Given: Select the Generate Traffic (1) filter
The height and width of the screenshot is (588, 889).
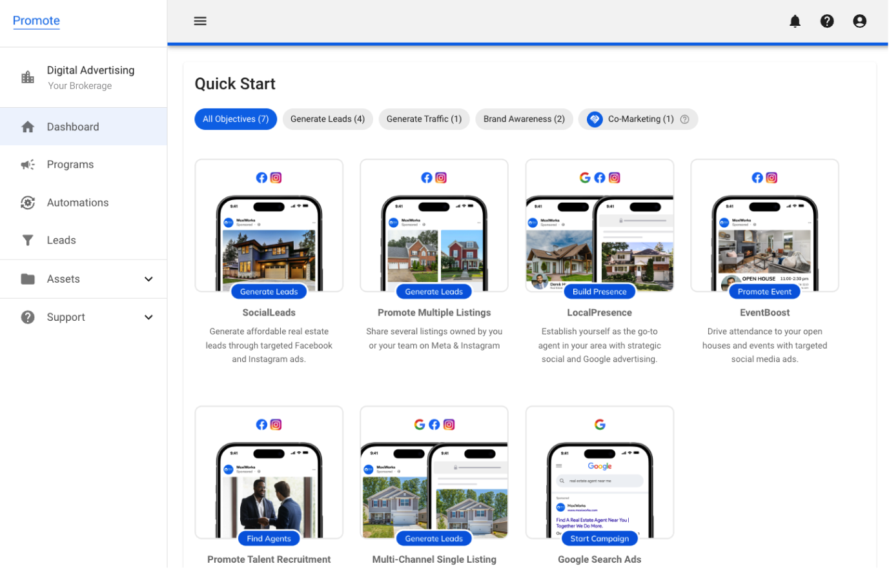Looking at the screenshot, I should point(424,119).
